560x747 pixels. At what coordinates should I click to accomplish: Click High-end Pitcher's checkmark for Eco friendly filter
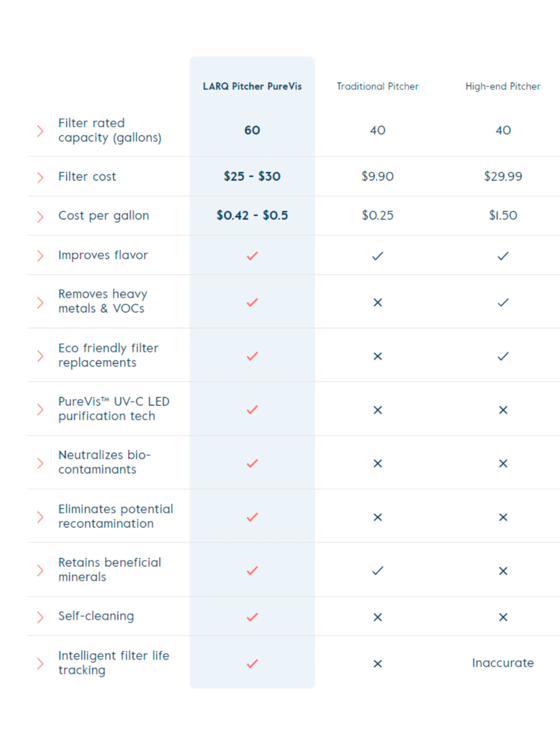click(x=503, y=356)
